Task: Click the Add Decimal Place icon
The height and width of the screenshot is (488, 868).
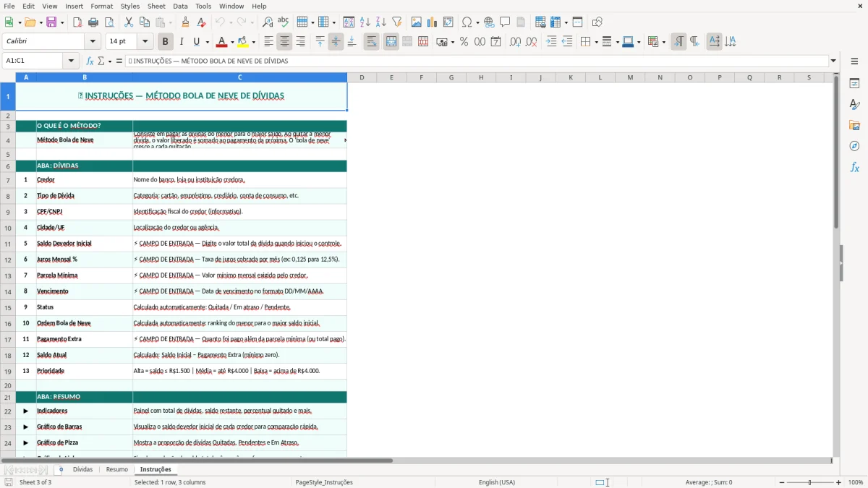Action: click(515, 42)
